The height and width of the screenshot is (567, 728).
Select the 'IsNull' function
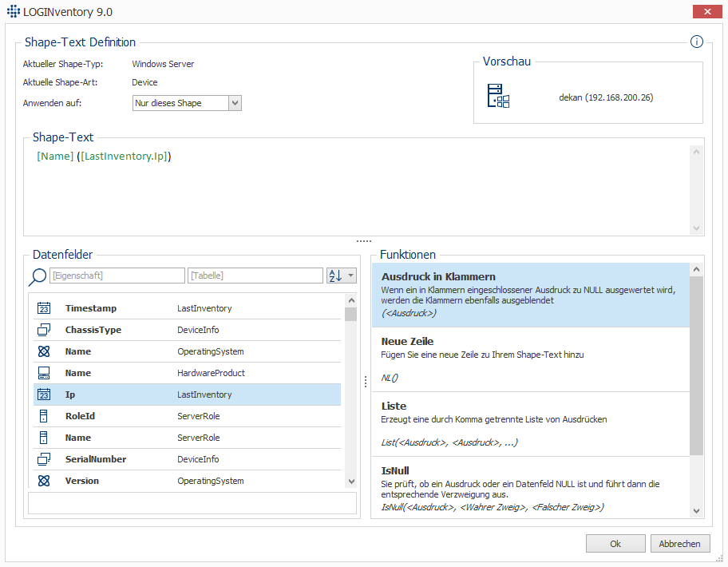531,488
